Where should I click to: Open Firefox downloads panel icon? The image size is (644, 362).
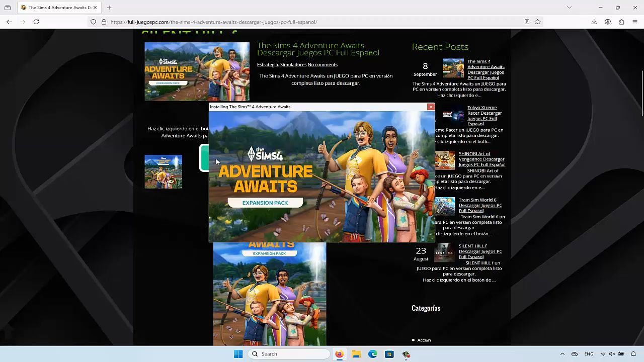coord(594,22)
